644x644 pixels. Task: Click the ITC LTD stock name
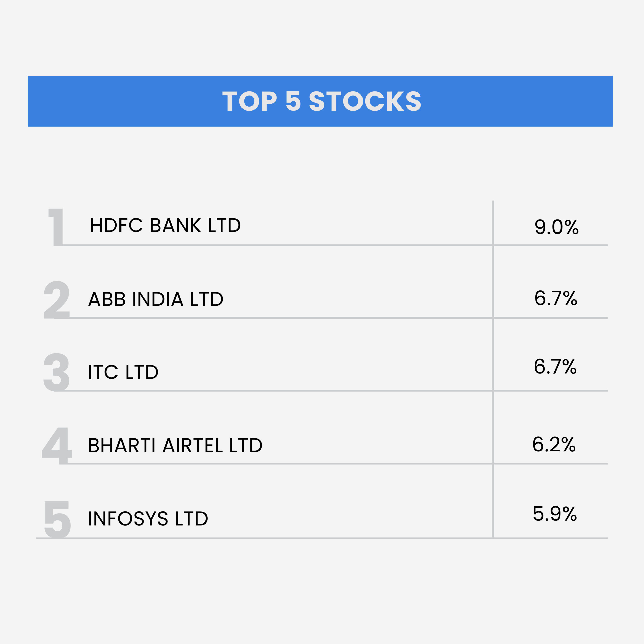point(123,372)
